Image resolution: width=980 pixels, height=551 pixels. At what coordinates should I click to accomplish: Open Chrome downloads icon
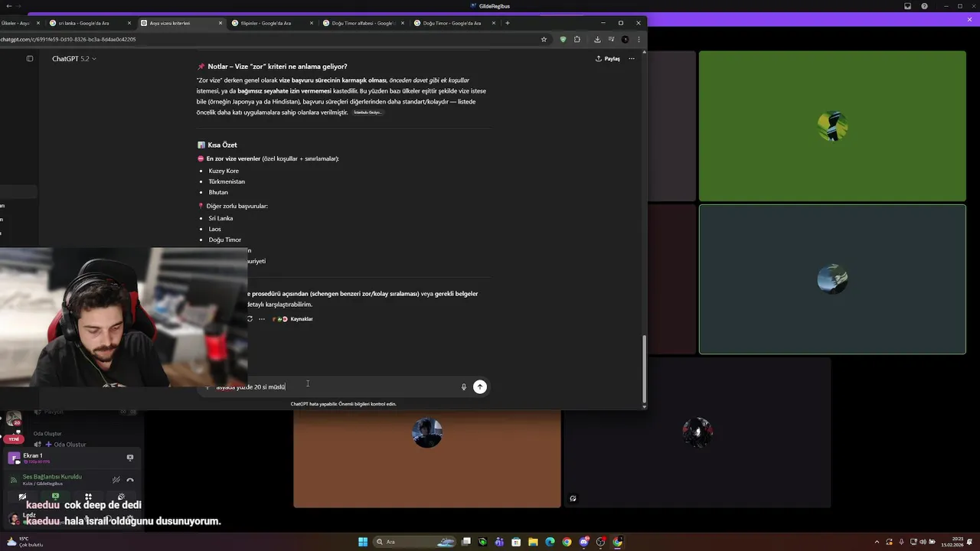click(x=597, y=39)
